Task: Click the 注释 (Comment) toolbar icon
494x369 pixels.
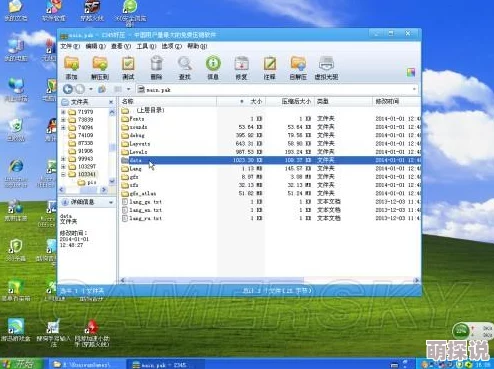Action: (270, 64)
